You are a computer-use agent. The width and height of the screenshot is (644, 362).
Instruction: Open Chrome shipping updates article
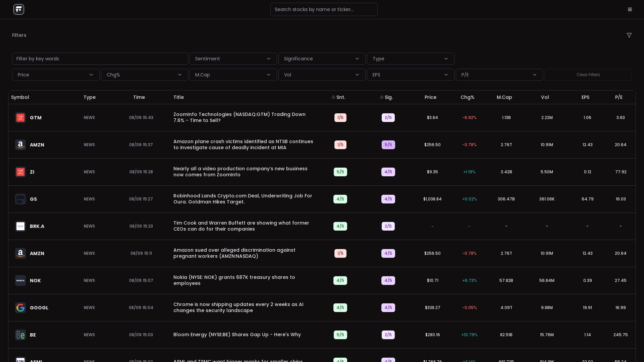238,307
